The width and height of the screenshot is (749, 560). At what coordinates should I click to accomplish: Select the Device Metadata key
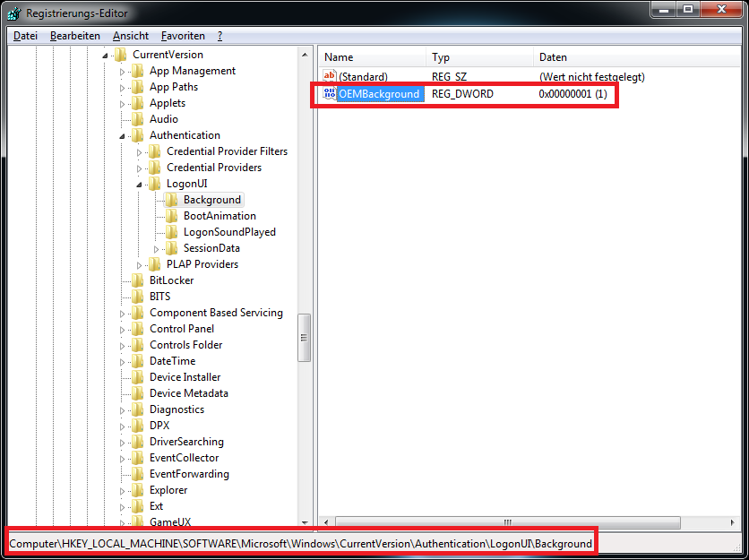pos(189,393)
